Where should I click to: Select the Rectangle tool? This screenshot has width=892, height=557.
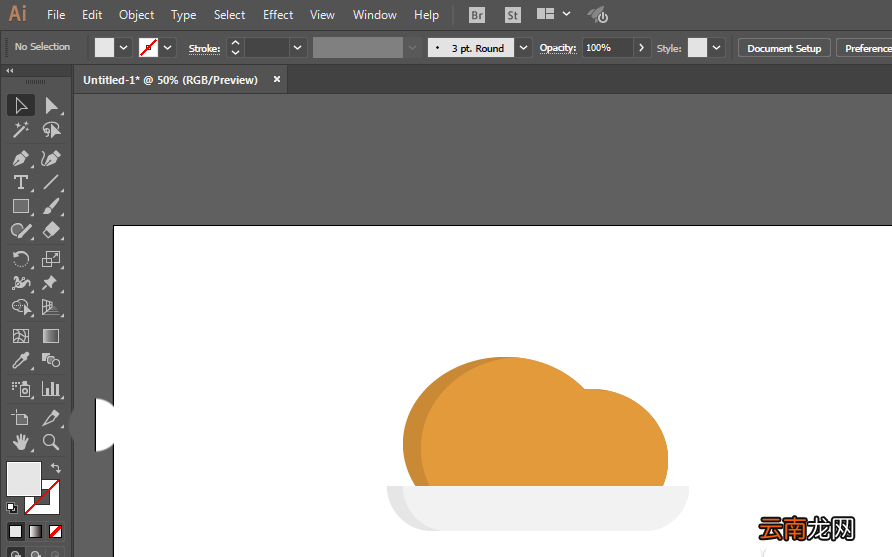click(x=21, y=206)
